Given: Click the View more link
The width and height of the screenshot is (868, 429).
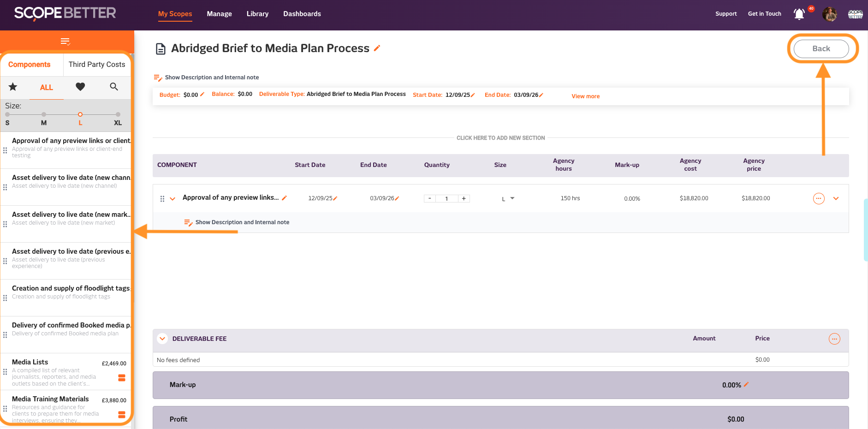Looking at the screenshot, I should tap(585, 96).
